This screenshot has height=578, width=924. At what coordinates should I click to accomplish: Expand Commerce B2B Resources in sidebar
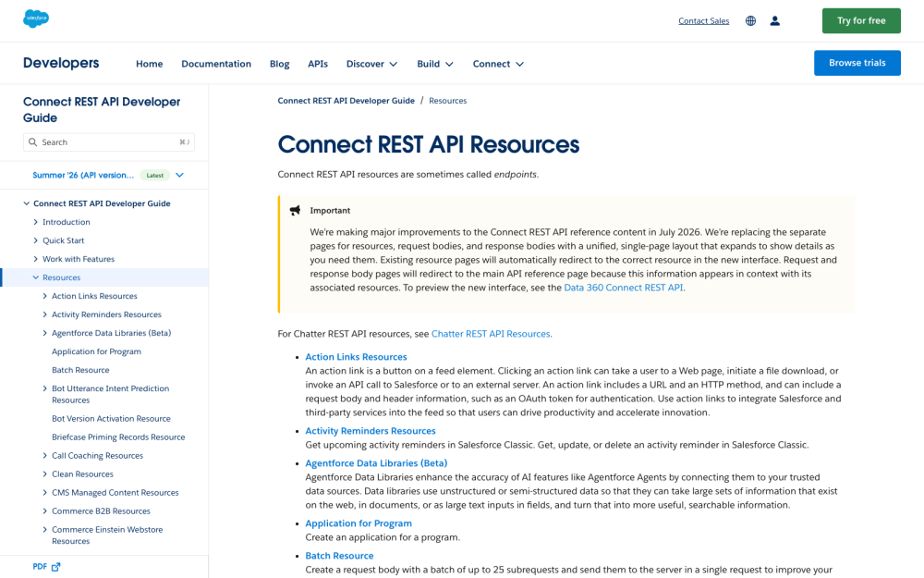[x=44, y=510]
